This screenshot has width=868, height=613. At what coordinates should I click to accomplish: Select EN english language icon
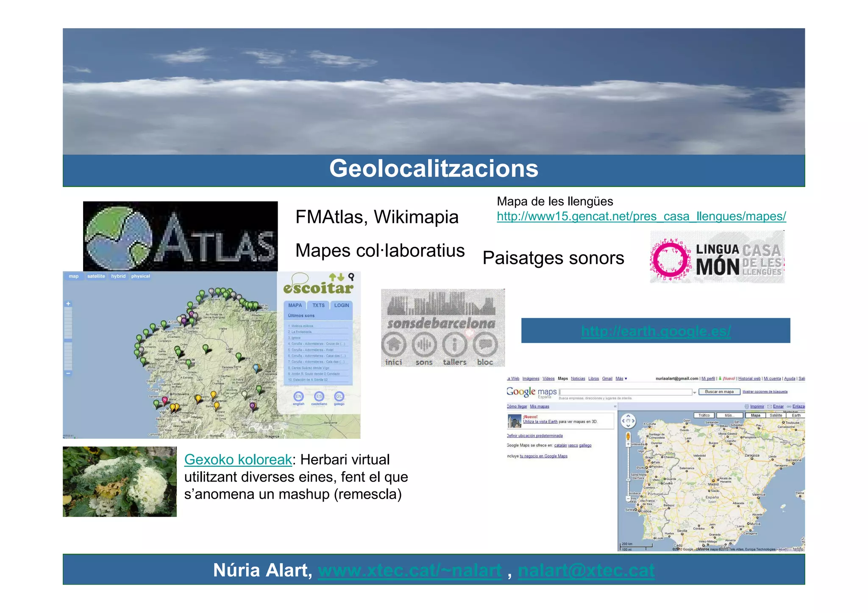[x=298, y=397]
